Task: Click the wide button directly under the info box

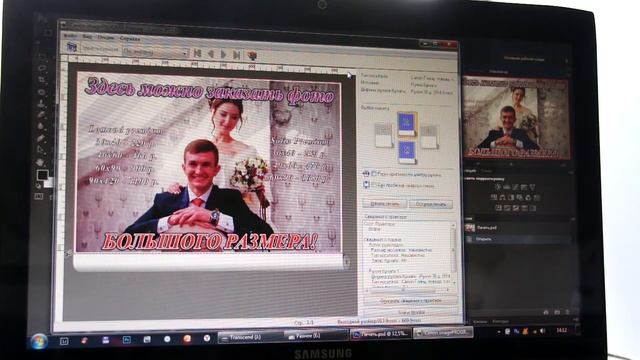Action: pos(410,301)
